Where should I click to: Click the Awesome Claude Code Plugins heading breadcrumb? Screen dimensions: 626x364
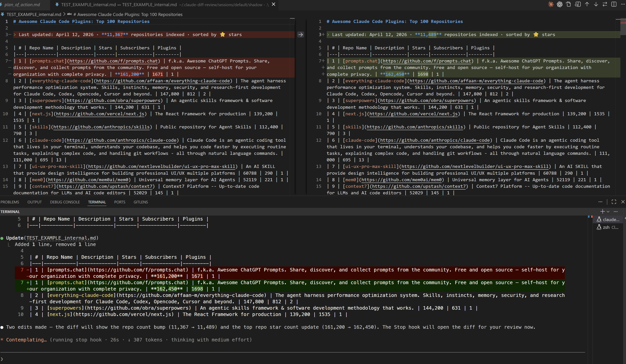[128, 14]
